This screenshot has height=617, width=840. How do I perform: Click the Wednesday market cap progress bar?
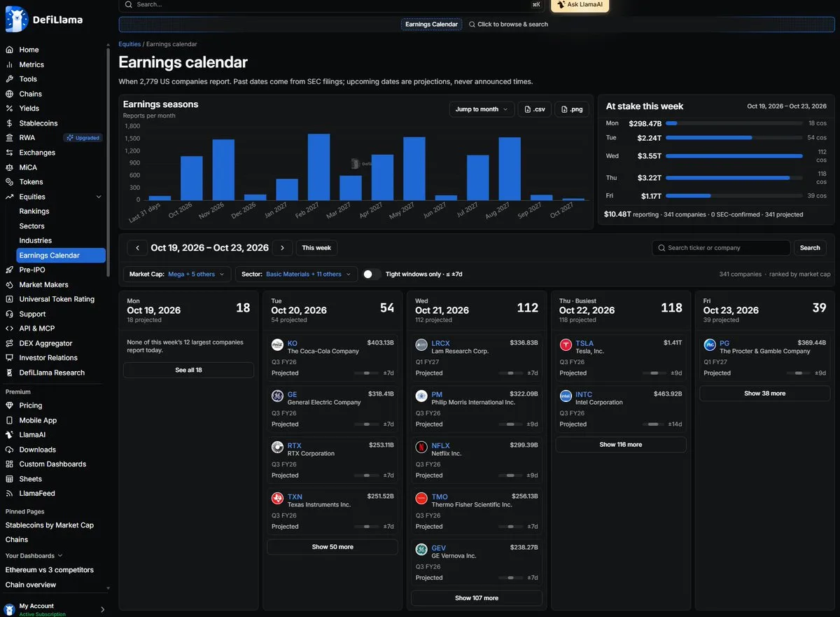pos(735,156)
